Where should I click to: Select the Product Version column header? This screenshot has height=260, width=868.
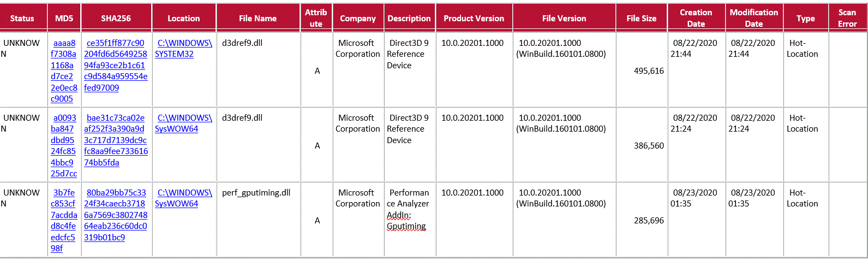tap(474, 18)
